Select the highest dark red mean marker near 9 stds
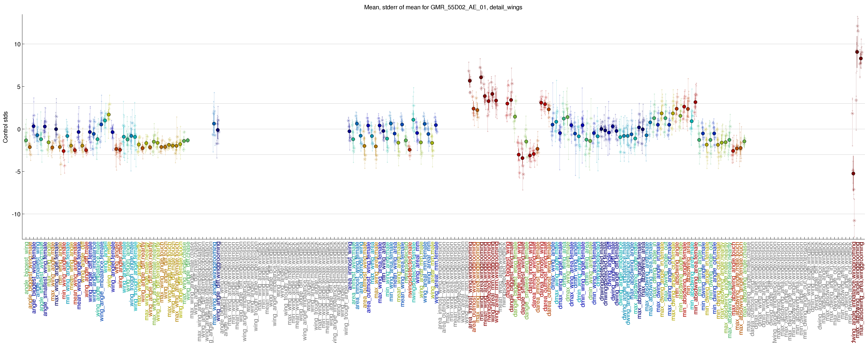This screenshot has height=343, width=868. 857,52
